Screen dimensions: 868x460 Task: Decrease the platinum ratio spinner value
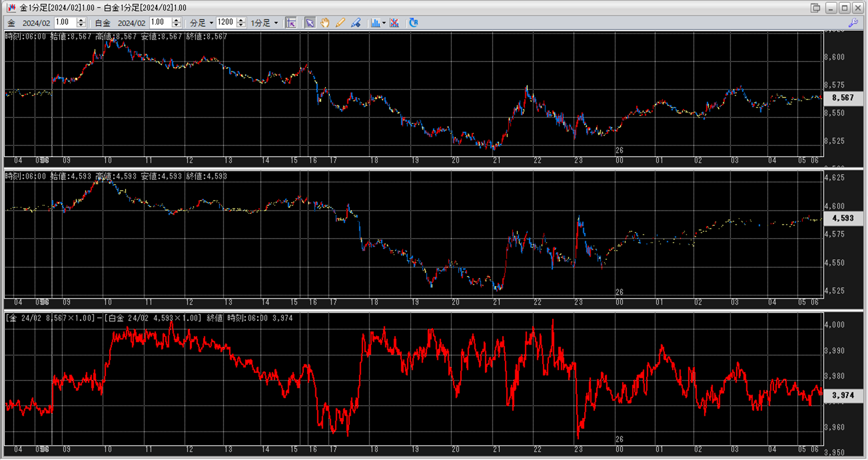176,26
